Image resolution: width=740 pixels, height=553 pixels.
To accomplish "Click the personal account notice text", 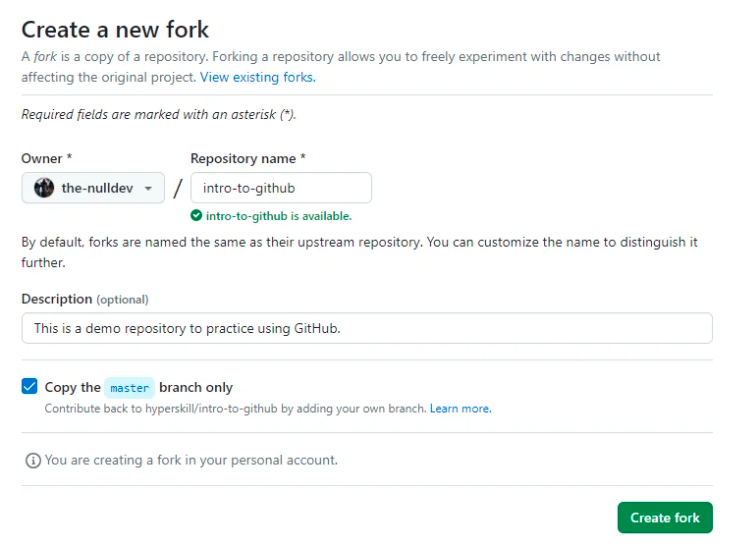I will [191, 460].
